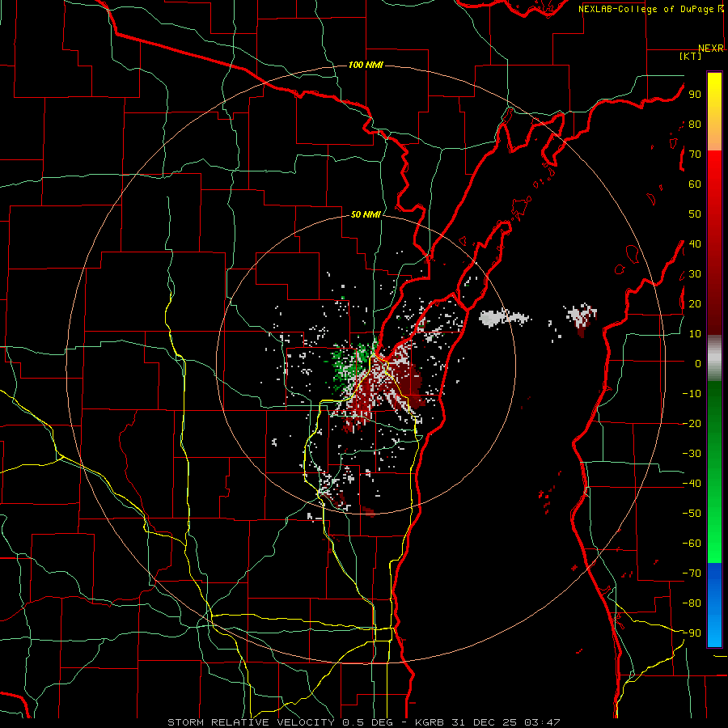Click the -40 scale value
Screen dimensions: 728x728
[x=692, y=484]
